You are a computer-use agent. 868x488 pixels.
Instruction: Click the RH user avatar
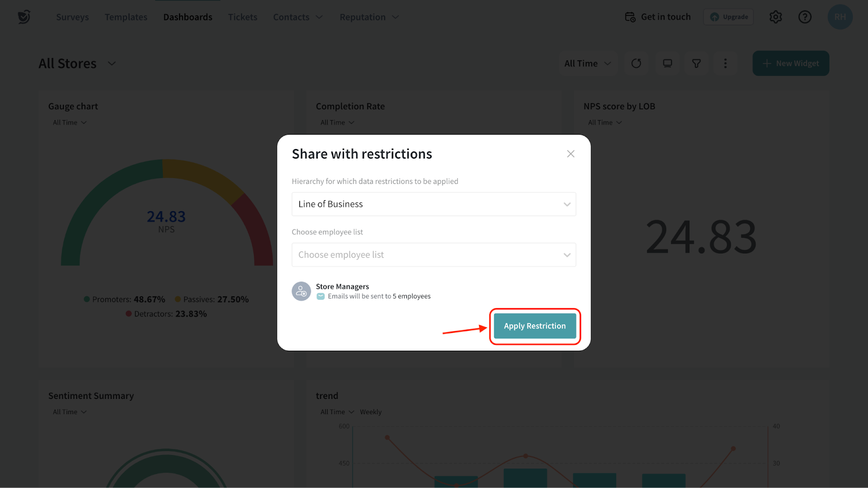(840, 17)
